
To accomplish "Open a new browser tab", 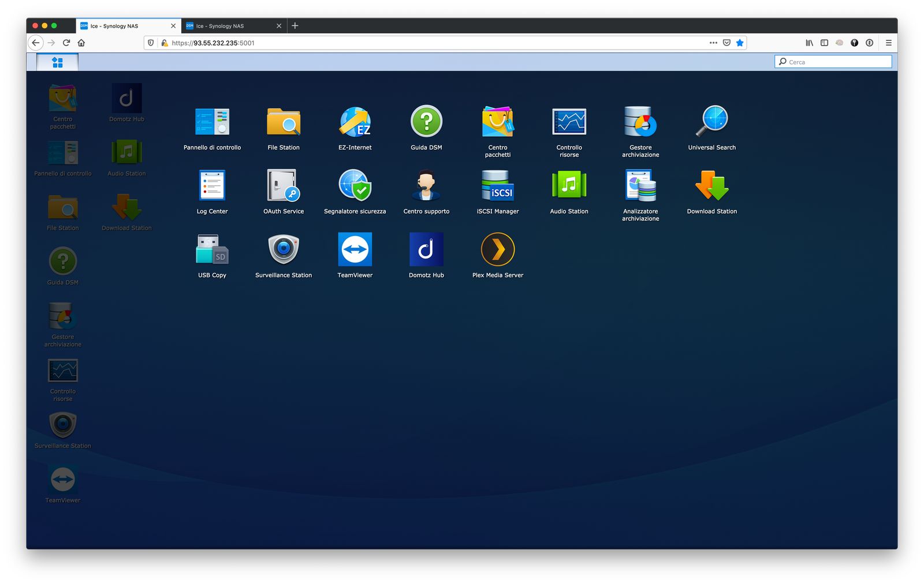I will point(295,25).
